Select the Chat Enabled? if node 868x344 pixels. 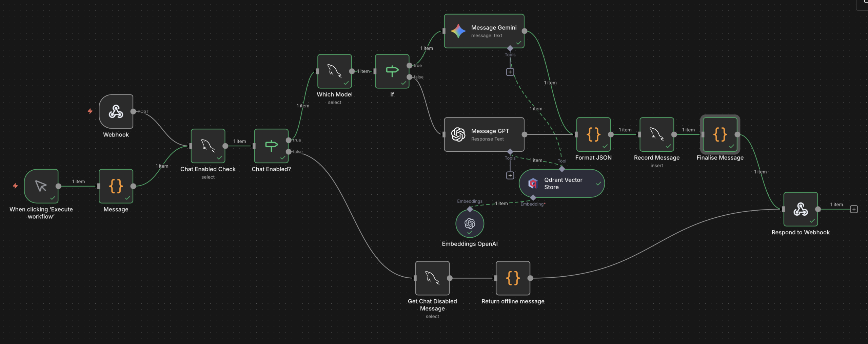[271, 146]
